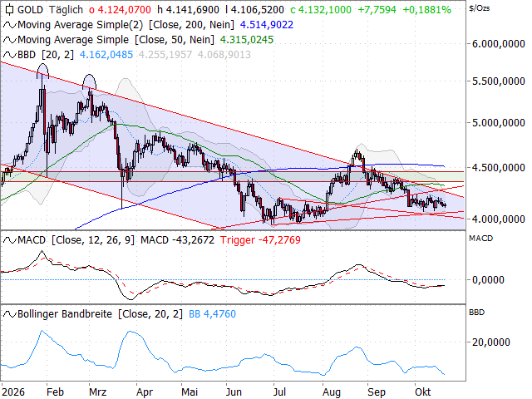Click the Trigger value -47,2769
Viewport: 532px width, 399px height.
coord(260,240)
